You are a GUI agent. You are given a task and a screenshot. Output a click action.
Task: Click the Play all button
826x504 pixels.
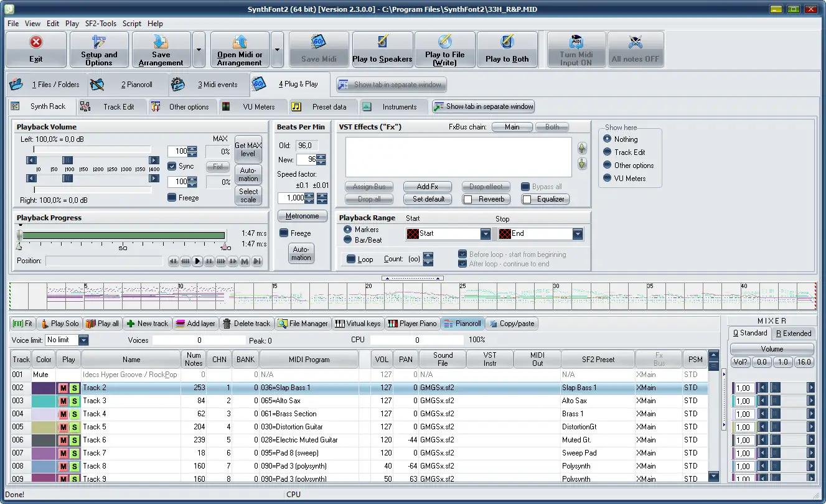click(x=101, y=324)
